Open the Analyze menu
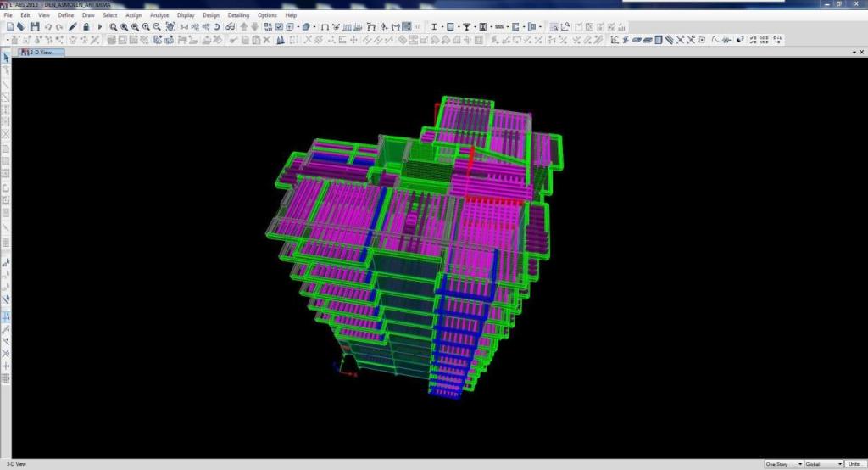 click(x=159, y=15)
